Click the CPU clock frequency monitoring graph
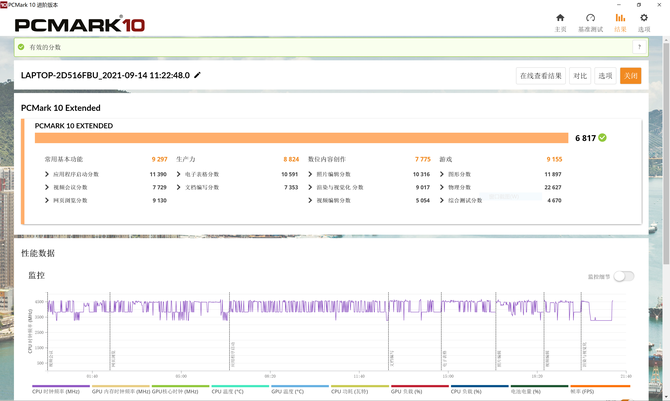The height and width of the screenshot is (401, 670). coord(337,331)
